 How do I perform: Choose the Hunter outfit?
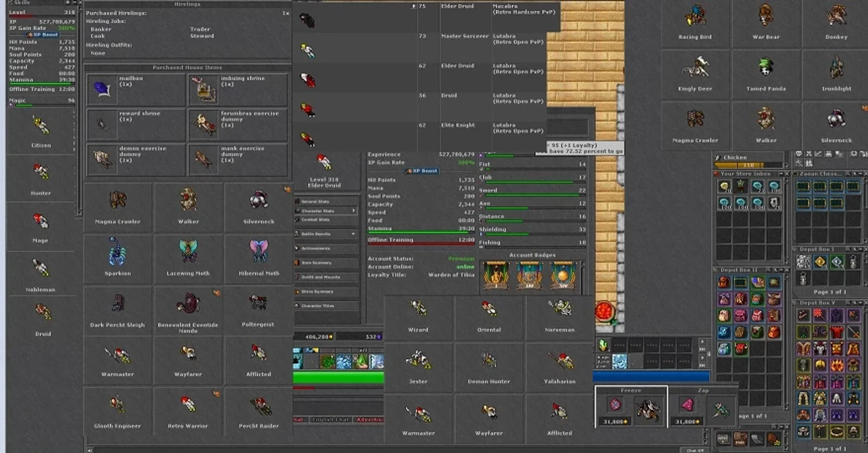point(41,178)
